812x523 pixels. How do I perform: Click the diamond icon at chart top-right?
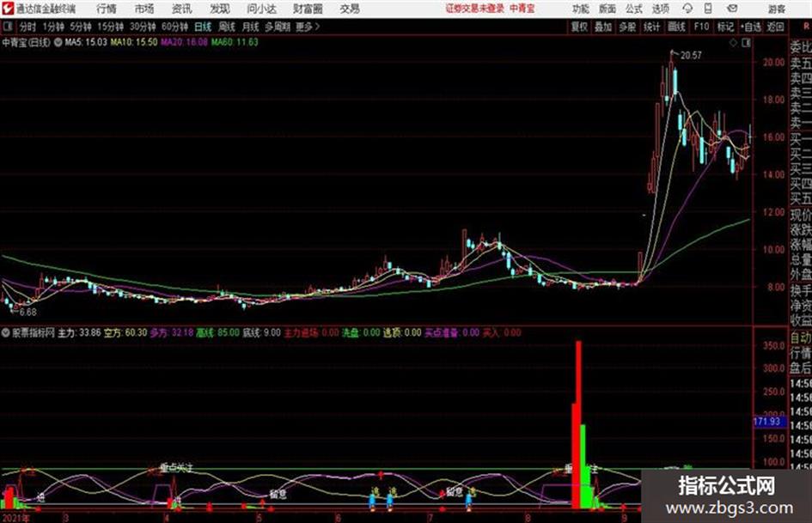pos(733,43)
